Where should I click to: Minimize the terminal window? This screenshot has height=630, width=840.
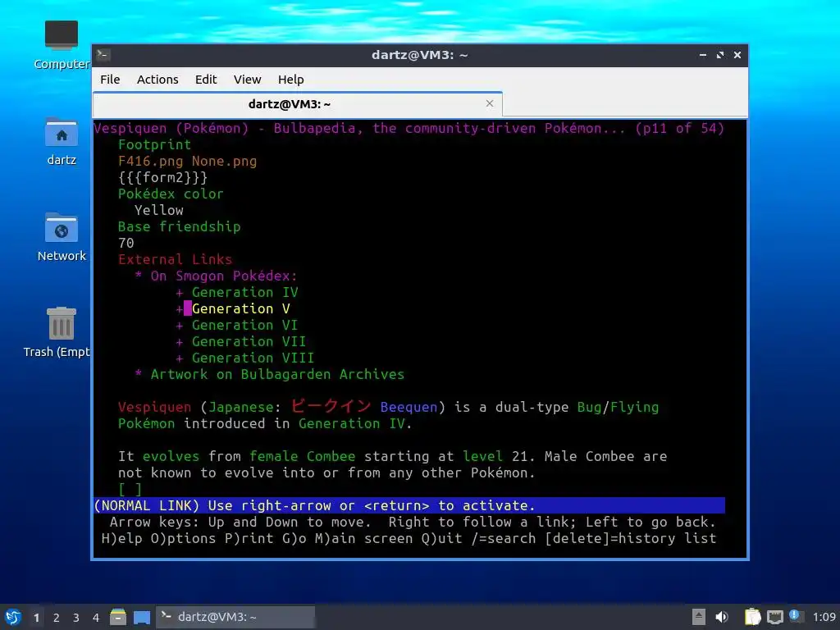(703, 55)
